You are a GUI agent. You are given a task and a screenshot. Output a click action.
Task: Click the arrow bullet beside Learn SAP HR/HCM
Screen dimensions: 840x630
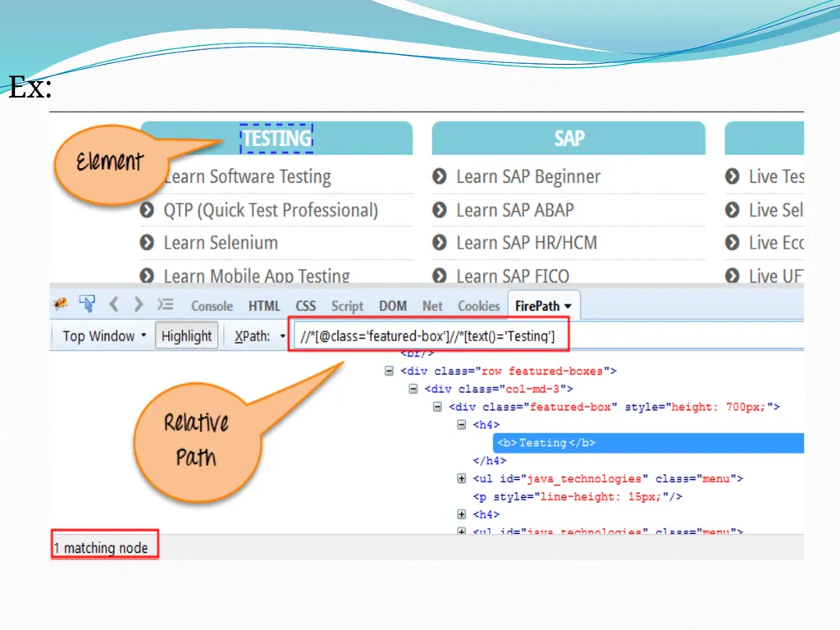(x=440, y=243)
